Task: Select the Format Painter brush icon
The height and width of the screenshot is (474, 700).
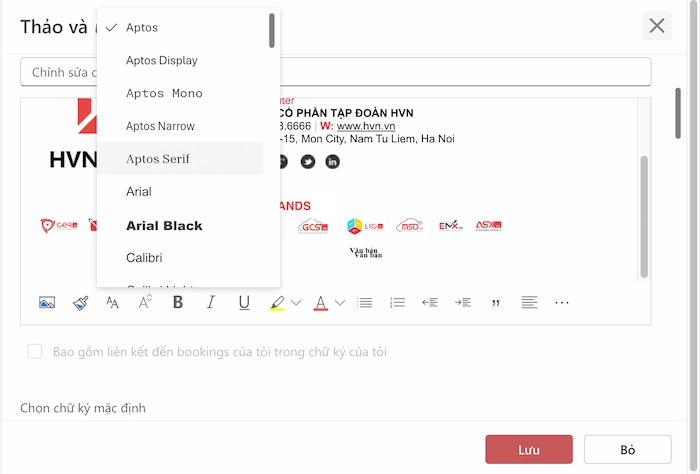Action: pos(80,303)
